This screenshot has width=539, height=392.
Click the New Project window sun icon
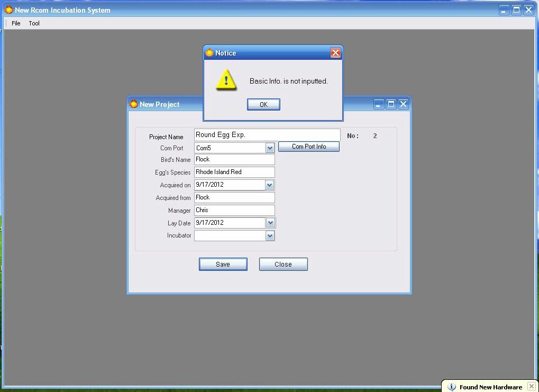tap(134, 104)
